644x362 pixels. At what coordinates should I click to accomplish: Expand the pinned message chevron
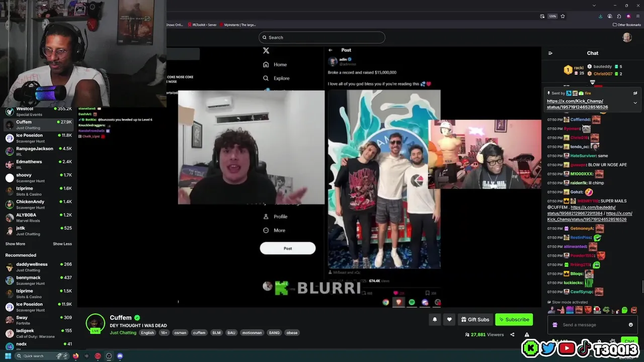[x=635, y=103]
